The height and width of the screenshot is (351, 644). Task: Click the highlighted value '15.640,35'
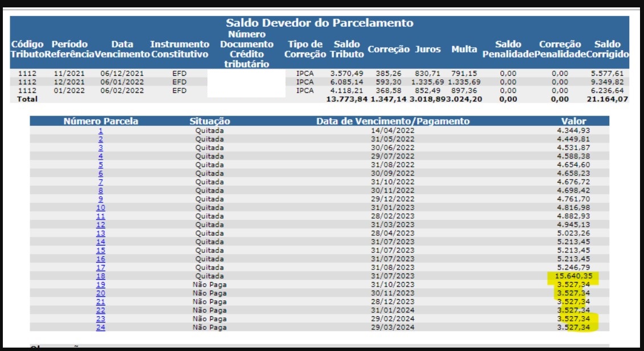point(573,276)
